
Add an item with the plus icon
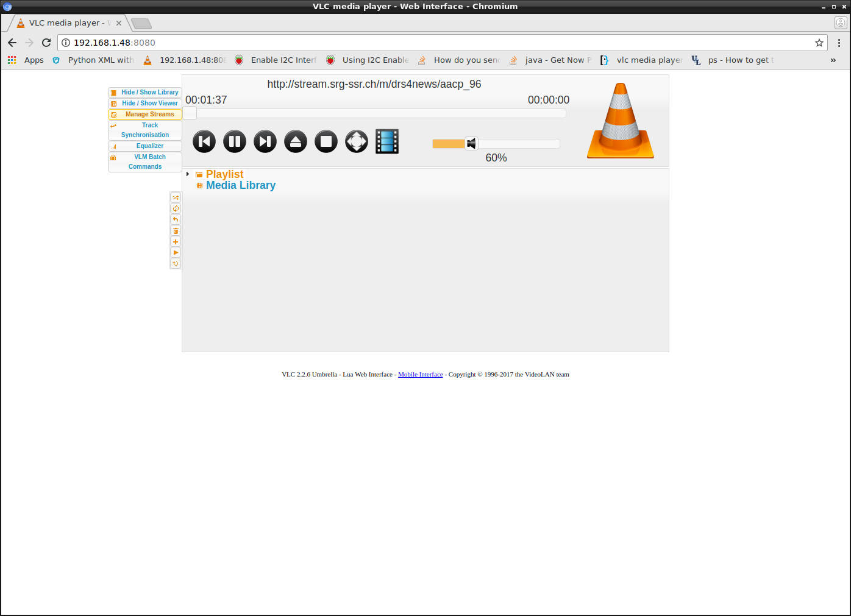pyautogui.click(x=176, y=242)
